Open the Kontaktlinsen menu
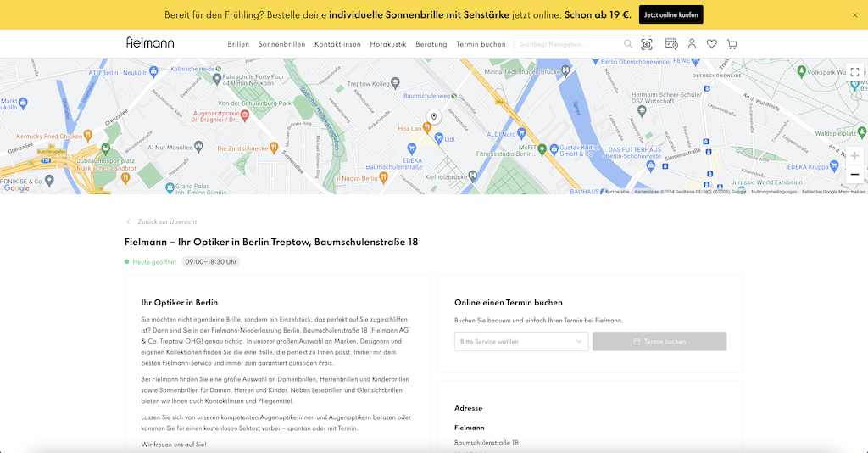 (x=337, y=44)
